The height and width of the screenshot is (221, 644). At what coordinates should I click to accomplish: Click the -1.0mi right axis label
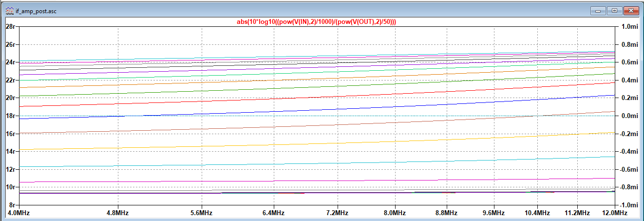tap(628, 205)
